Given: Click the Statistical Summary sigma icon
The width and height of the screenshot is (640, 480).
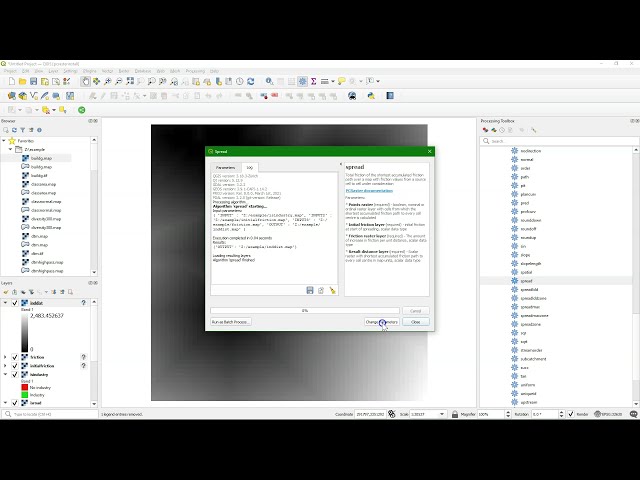Looking at the screenshot, I should pos(313,82).
